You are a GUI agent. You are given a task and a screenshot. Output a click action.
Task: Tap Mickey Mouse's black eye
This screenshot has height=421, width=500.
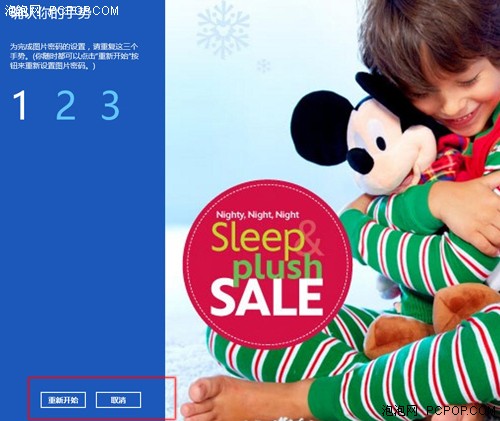381,143
